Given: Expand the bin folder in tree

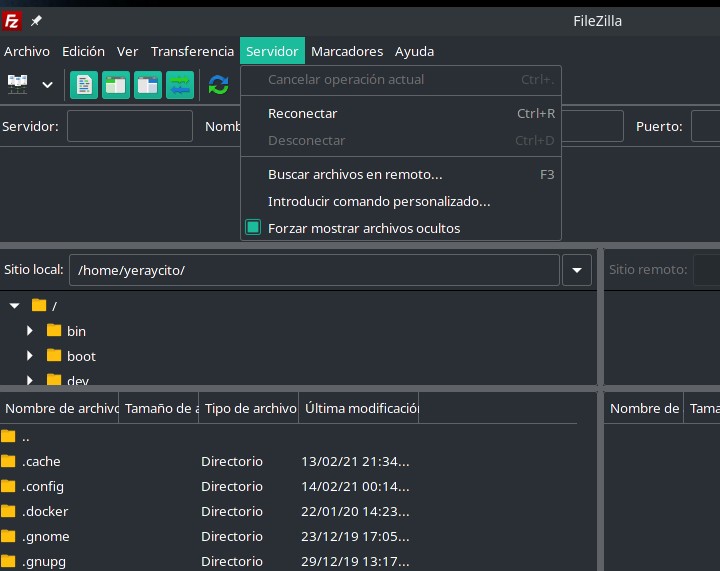Looking at the screenshot, I should pyautogui.click(x=30, y=331).
